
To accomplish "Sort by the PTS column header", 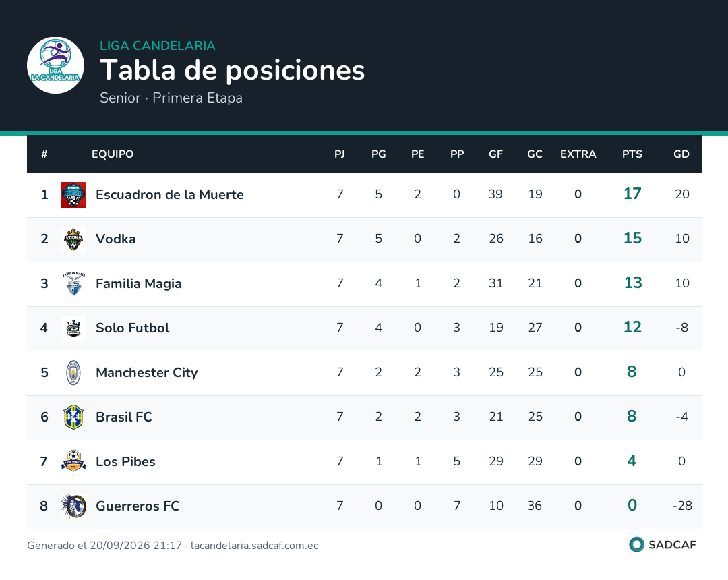I will click(632, 154).
